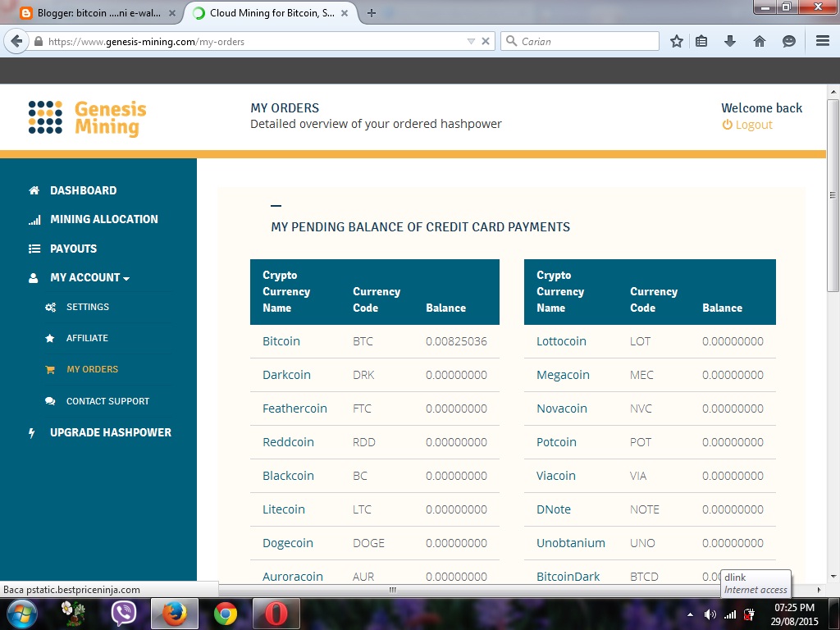The height and width of the screenshot is (630, 840).
Task: Open the Darkcoin link
Action: pyautogui.click(x=286, y=375)
